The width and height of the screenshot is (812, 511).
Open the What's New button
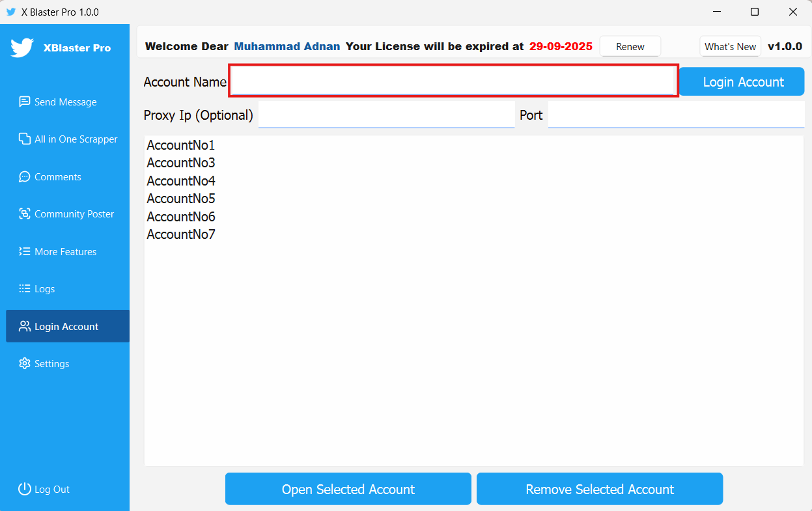click(x=730, y=46)
